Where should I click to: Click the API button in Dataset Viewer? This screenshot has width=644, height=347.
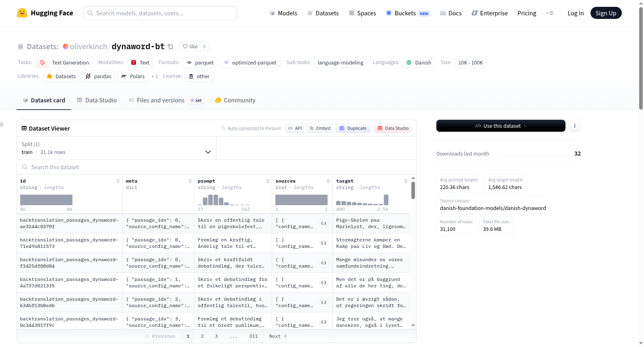(x=295, y=128)
